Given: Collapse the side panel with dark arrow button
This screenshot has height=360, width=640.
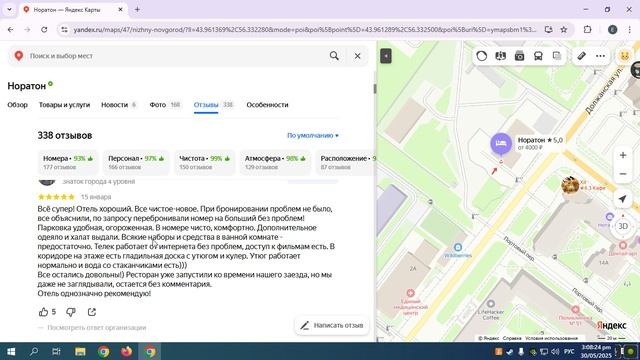Looking at the screenshot, I should click(x=386, y=56).
